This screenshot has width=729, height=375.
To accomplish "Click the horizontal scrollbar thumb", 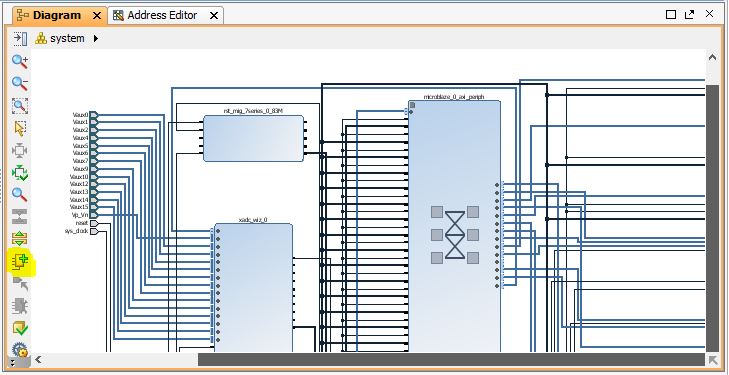I will 451,360.
